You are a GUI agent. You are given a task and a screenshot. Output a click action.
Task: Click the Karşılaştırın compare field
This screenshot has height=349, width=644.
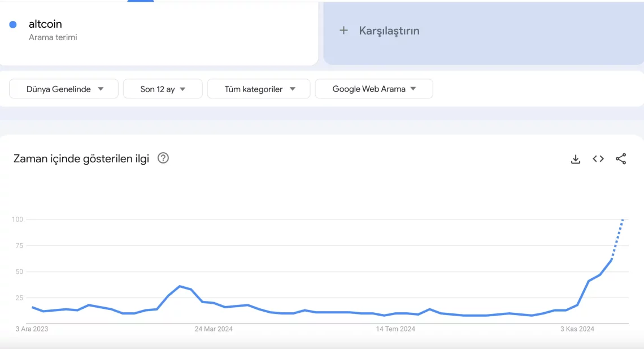coord(388,31)
